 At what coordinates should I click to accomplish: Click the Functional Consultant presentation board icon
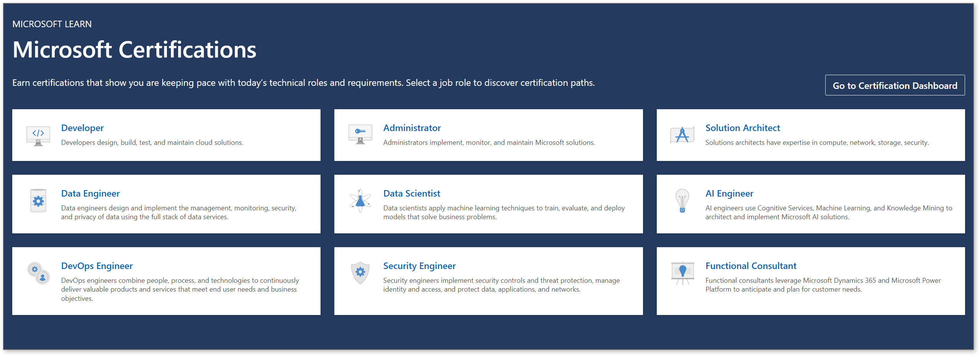[682, 273]
